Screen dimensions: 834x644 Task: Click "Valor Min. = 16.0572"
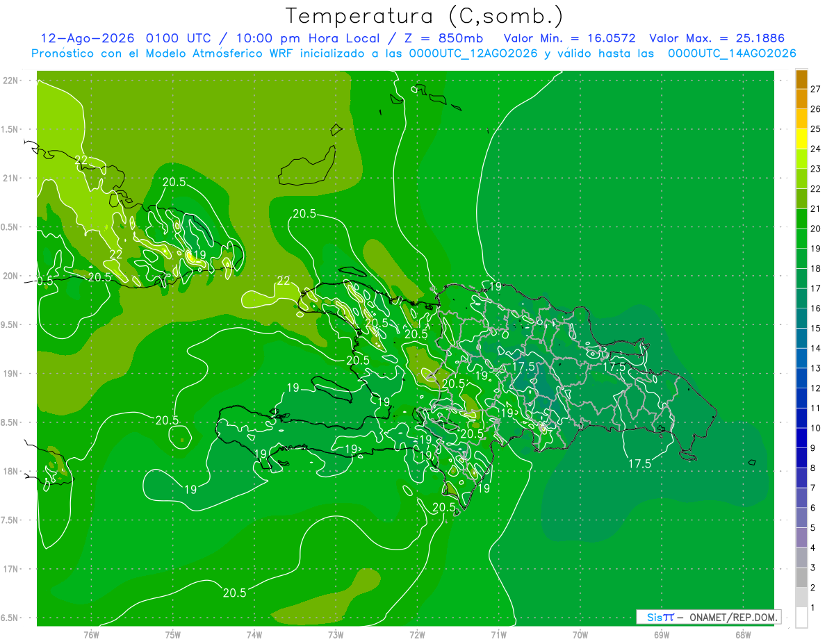click(x=569, y=38)
